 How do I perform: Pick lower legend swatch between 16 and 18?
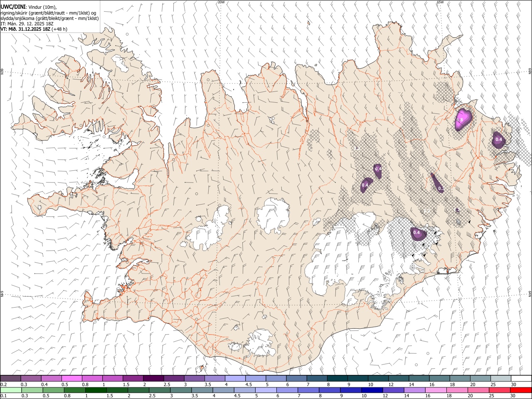click(435, 390)
